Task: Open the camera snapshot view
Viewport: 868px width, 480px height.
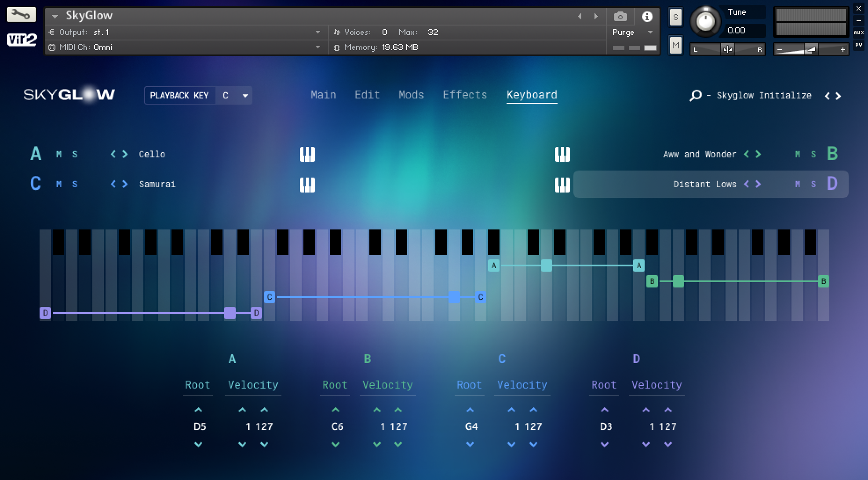Action: tap(620, 17)
